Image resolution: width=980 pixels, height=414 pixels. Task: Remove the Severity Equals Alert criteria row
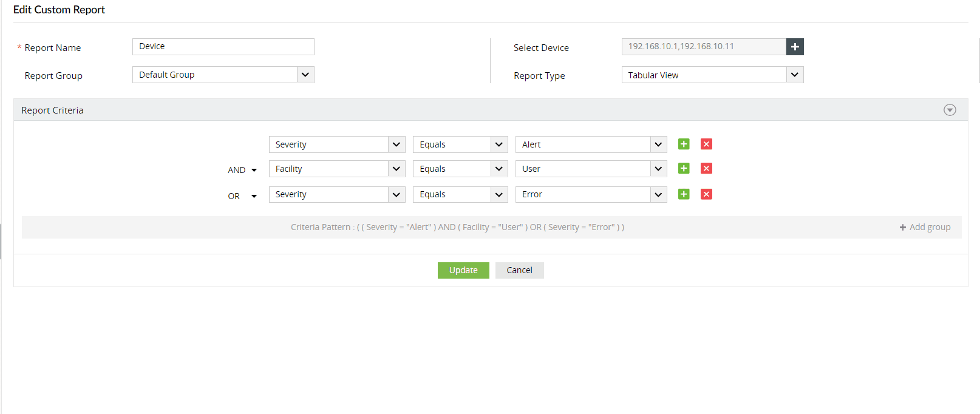tap(706, 144)
